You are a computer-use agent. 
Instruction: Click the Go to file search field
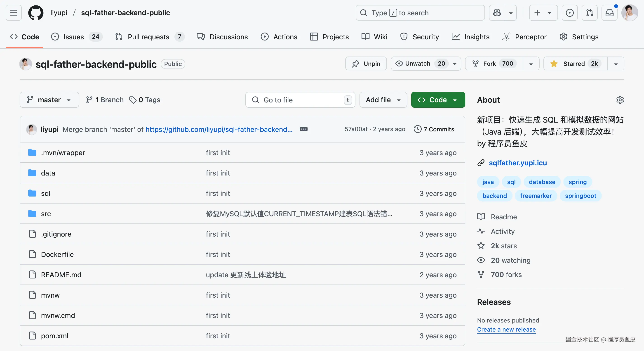pos(300,100)
